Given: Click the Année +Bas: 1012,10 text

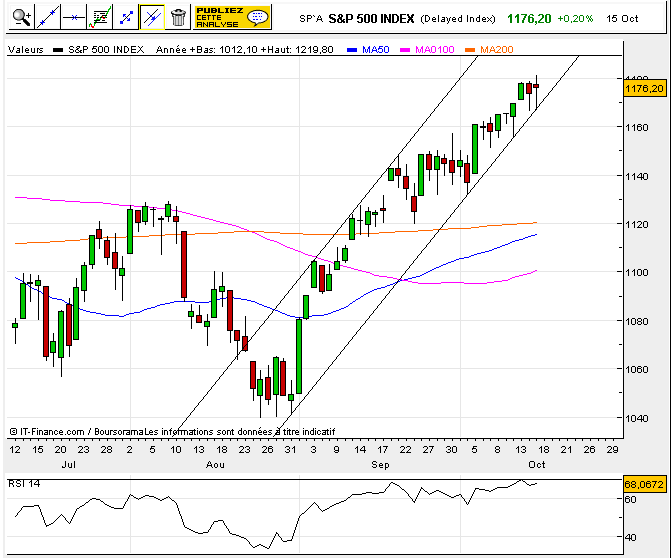Looking at the screenshot, I should point(207,50).
